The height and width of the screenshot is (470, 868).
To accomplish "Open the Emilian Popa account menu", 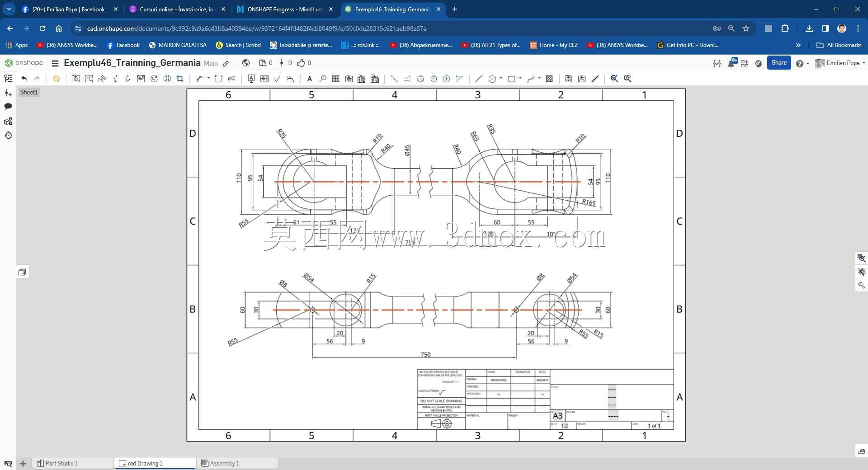I will [x=840, y=63].
